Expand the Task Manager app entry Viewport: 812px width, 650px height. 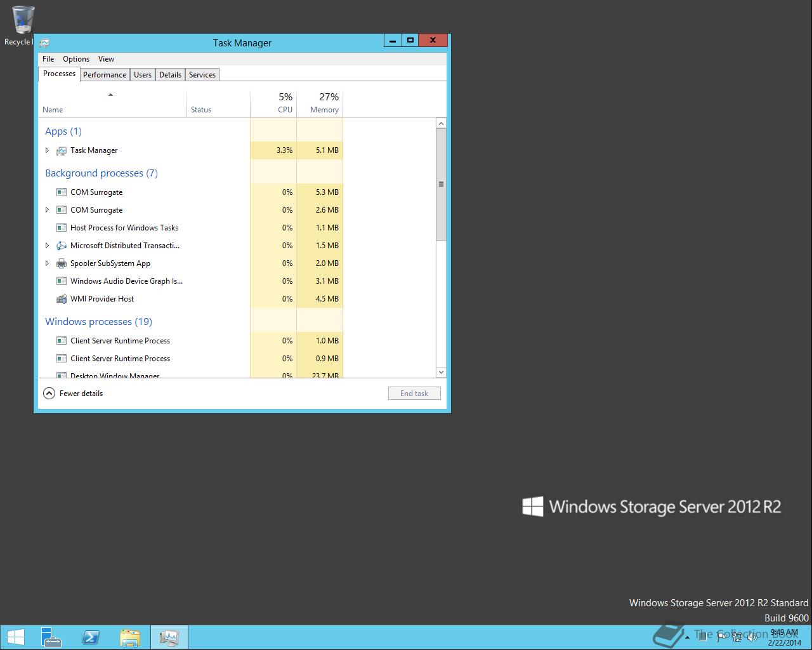click(47, 150)
